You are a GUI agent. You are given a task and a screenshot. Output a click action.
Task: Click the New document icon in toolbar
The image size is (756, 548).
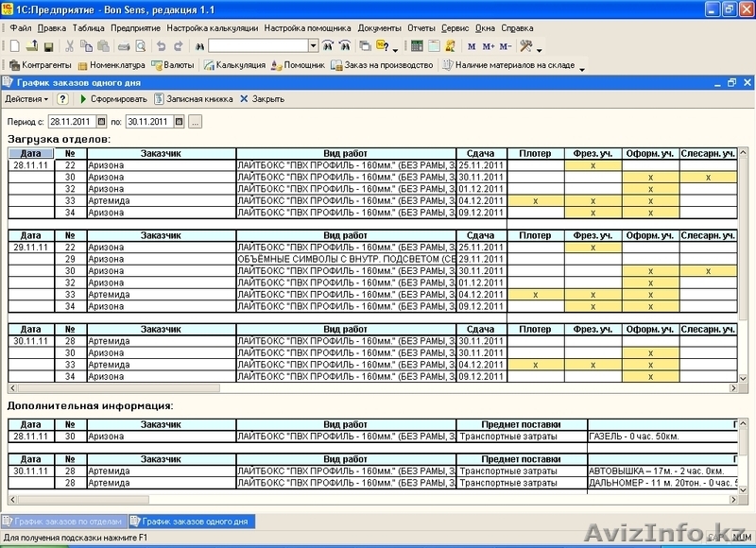[x=15, y=45]
